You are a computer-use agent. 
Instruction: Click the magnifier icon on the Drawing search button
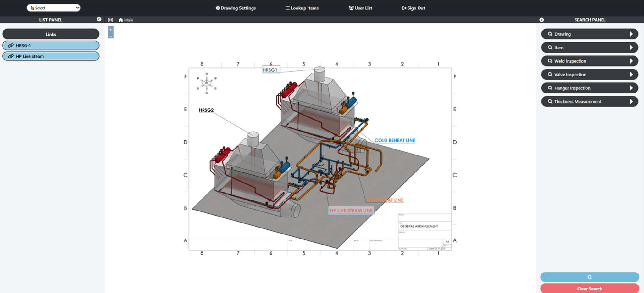click(550, 34)
